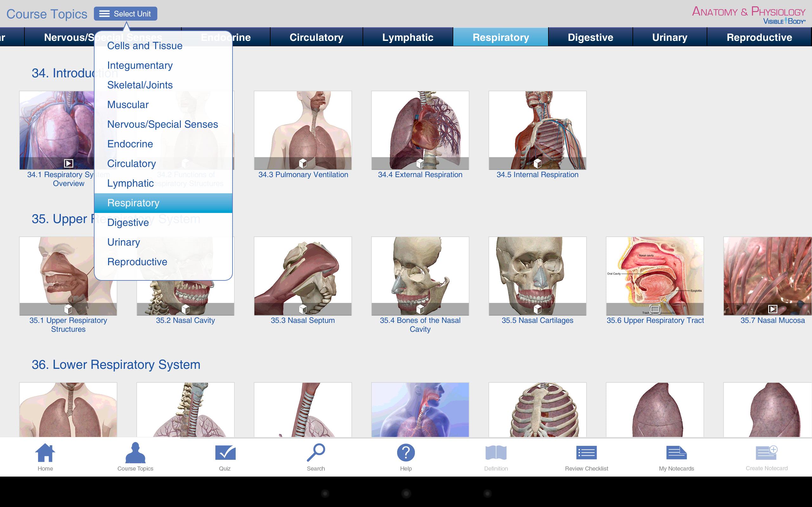Open the 35.5 Nasal Cartilages link
This screenshot has height=507, width=812.
coord(537,320)
